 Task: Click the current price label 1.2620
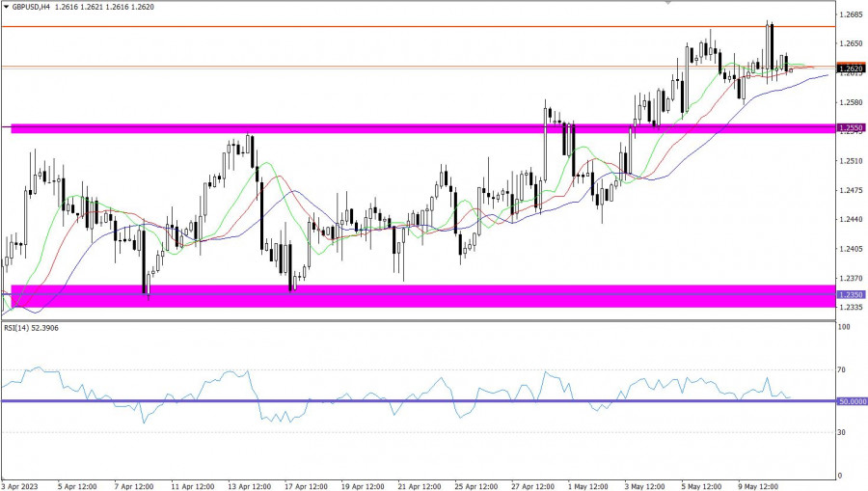click(850, 68)
